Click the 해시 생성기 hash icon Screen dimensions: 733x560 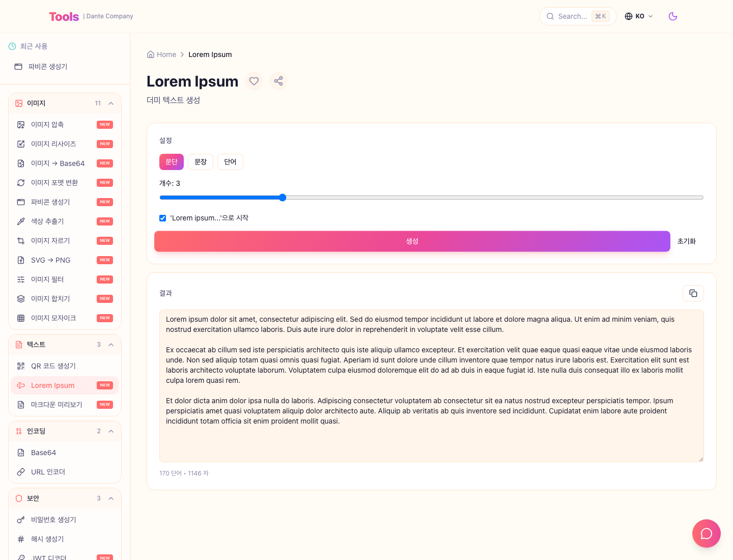click(21, 539)
